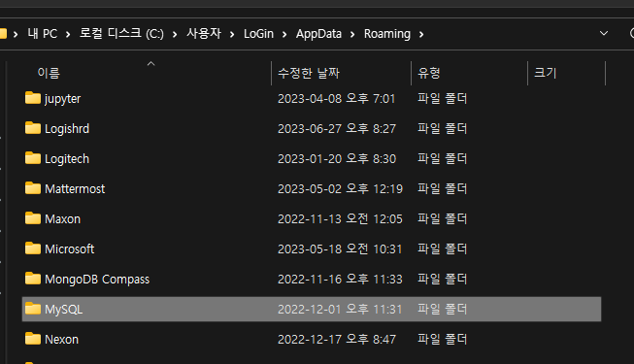Select the MongoDB Compass folder icon
The image size is (634, 364).
33,279
